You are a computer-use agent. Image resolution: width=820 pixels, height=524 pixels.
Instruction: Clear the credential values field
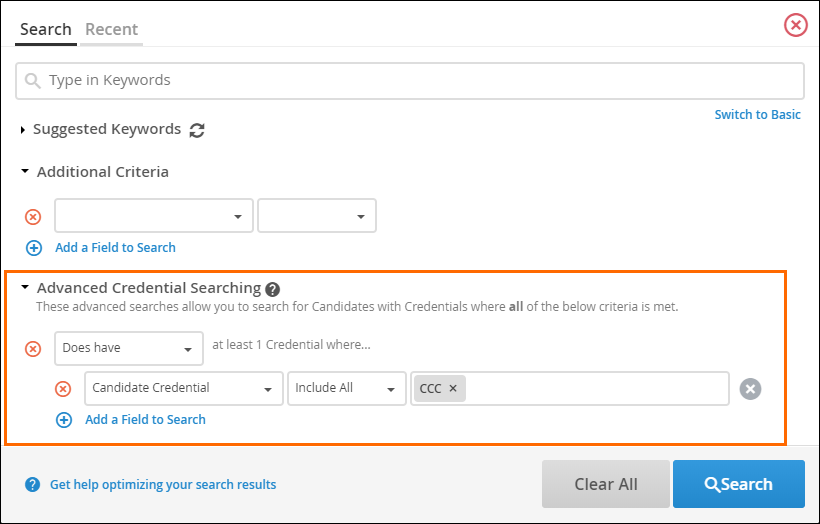pos(750,389)
